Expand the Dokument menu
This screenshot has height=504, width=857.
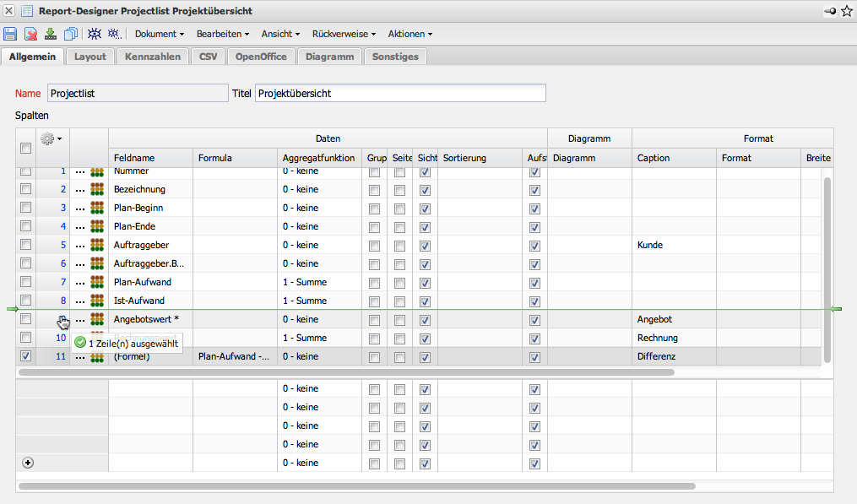[160, 34]
